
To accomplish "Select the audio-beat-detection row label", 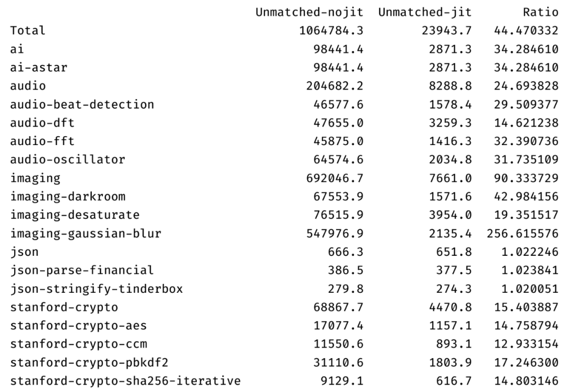I will click(82, 104).
